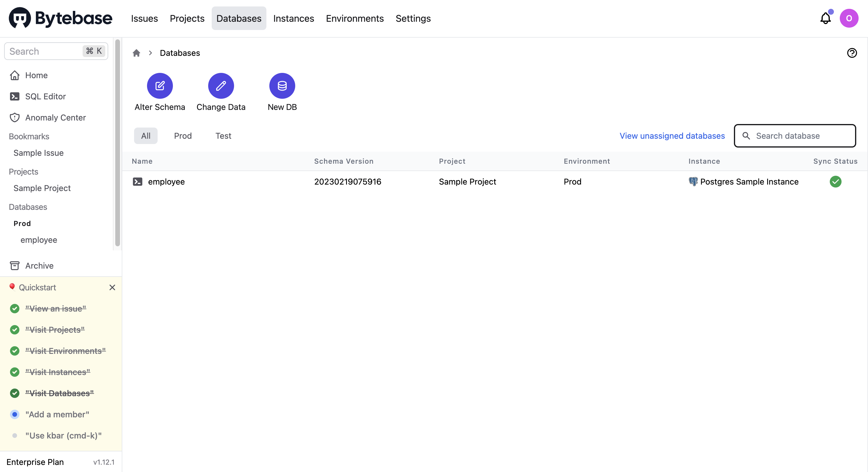
Task: Open the help icon near Databases header
Action: click(852, 53)
